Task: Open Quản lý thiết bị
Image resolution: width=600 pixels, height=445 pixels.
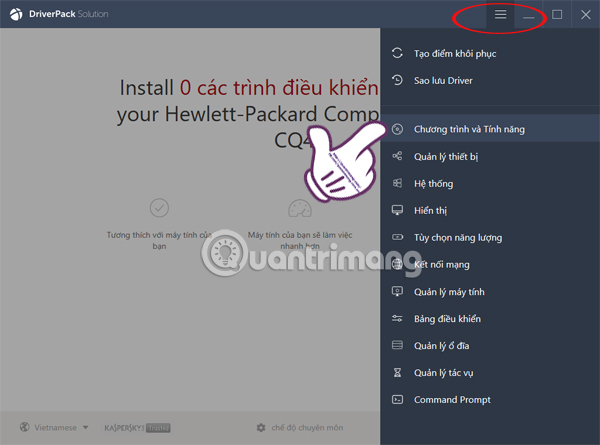Action: [490, 156]
